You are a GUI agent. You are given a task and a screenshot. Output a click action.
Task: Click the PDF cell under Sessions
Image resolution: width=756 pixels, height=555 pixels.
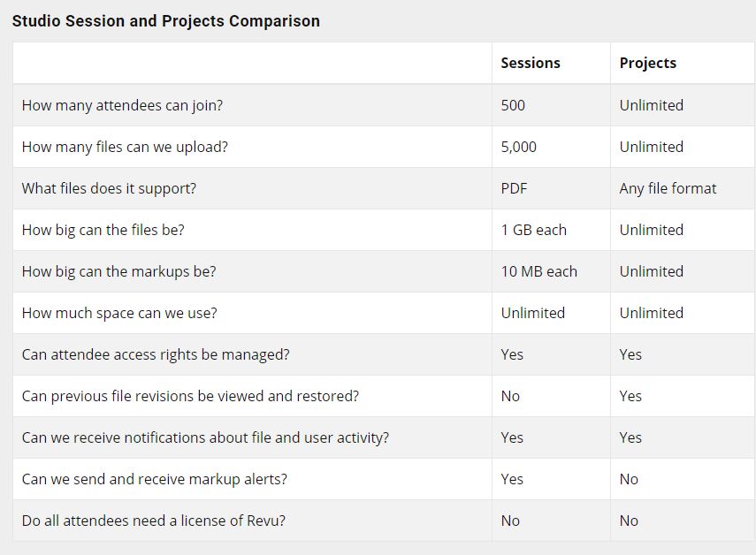(514, 188)
